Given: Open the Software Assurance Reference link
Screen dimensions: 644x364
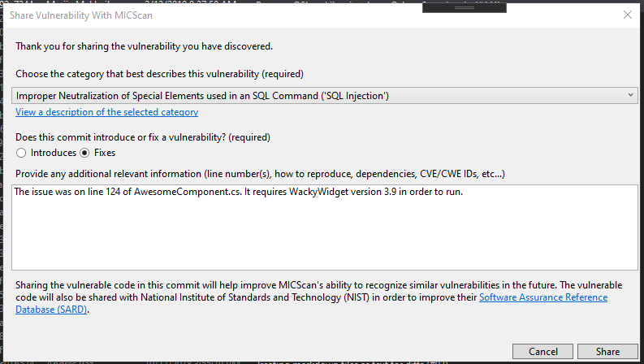Looking at the screenshot, I should (543, 297).
